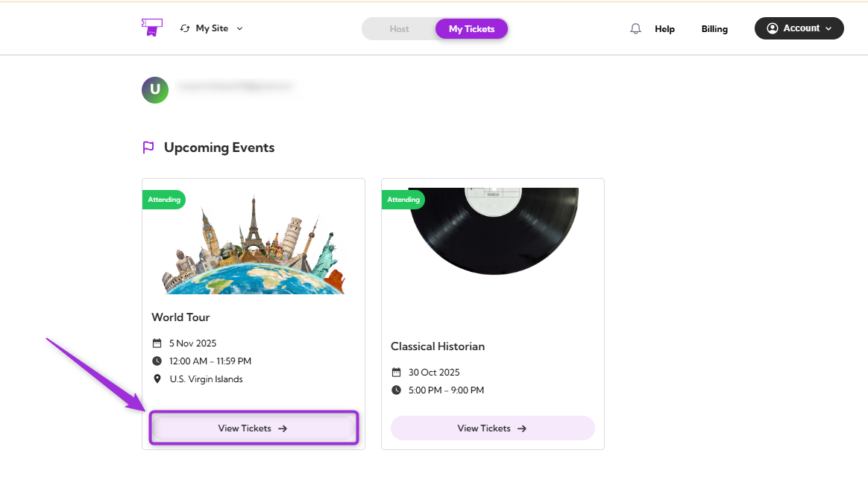The height and width of the screenshot is (488, 868).
Task: Click the green user avatar circle
Action: [x=154, y=89]
